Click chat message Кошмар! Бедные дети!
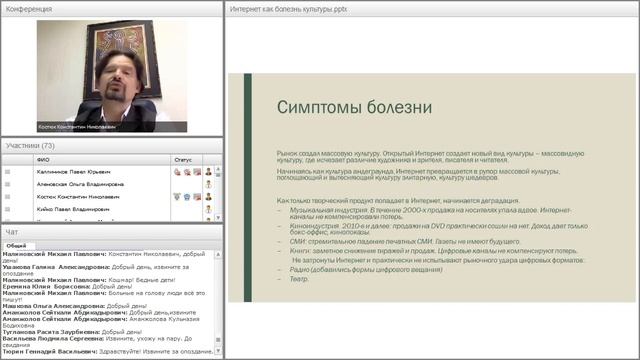This screenshot has width=640, height=360. pyautogui.click(x=89, y=280)
